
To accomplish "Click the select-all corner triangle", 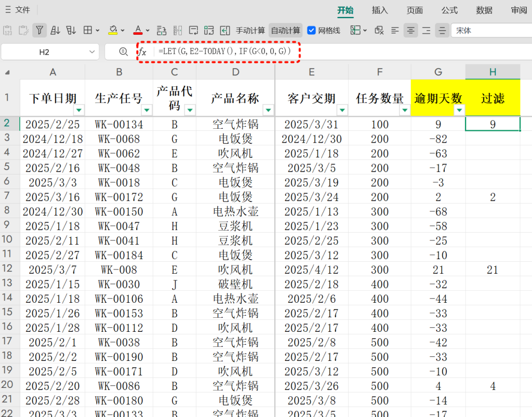I will tap(7, 72).
